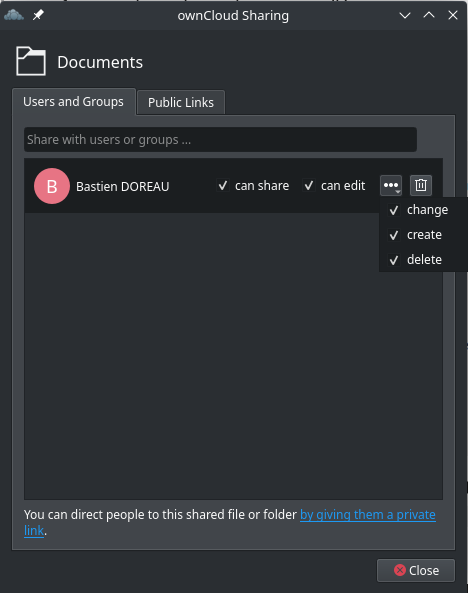Delete the share using the trash icon
The image size is (468, 593).
click(x=421, y=185)
